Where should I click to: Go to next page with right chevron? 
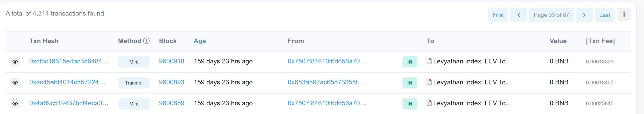pos(584,15)
